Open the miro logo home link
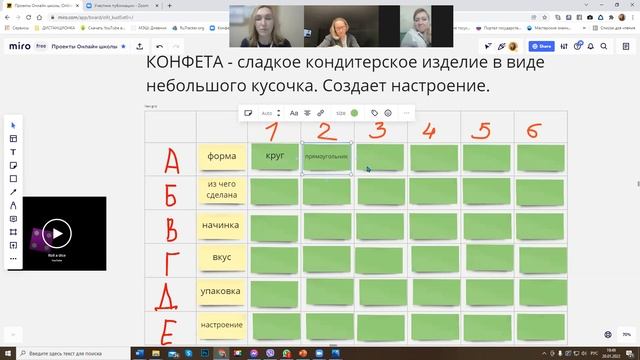This screenshot has height=360, width=640. [20, 46]
